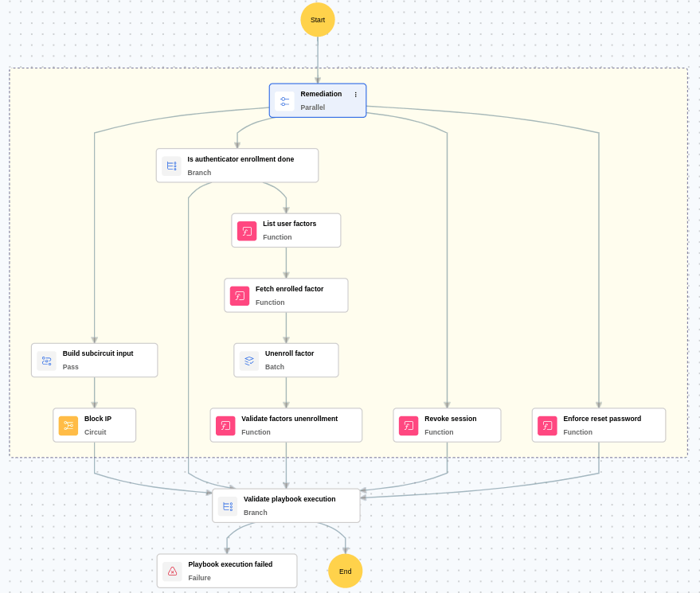Click the Playbook execution failed failure icon
700x593 pixels.
tap(172, 572)
